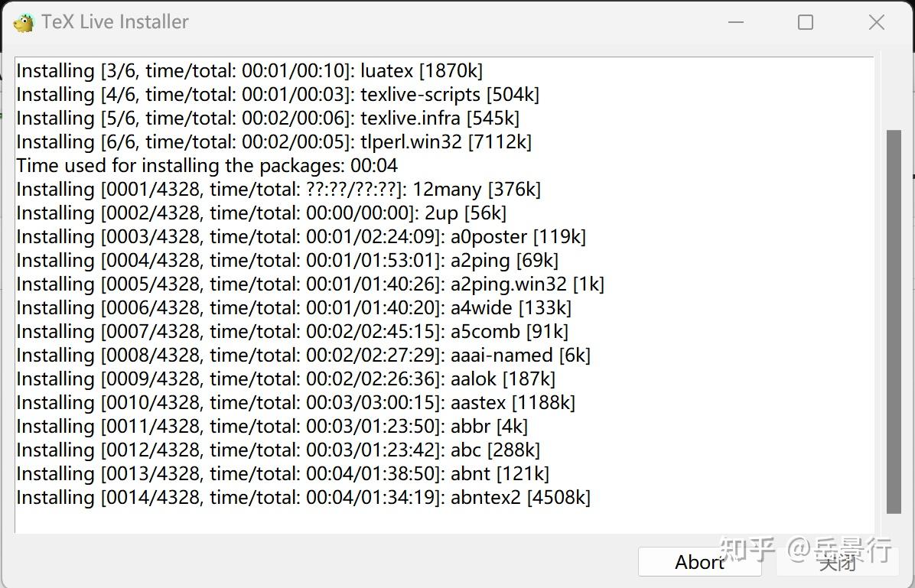Click the tlperl.win32 [7112k] log line
Image resolution: width=915 pixels, height=588 pixels.
[x=274, y=141]
